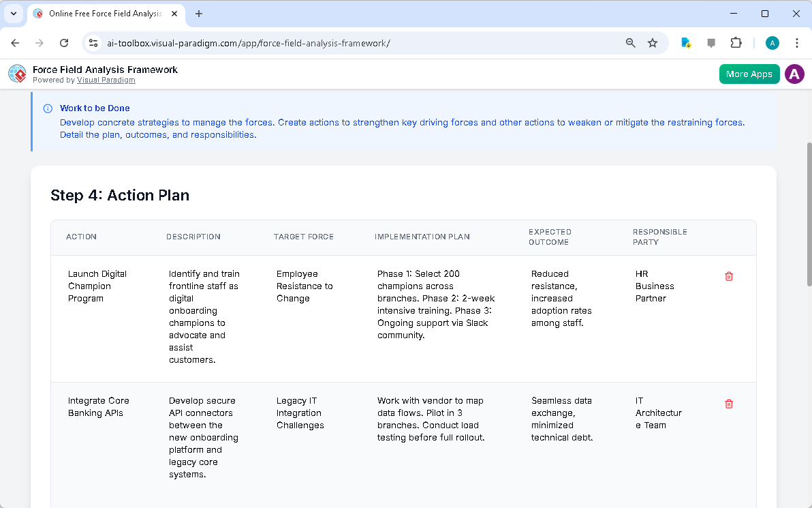The image size is (812, 508).
Task: Reload the page using the refresh icon
Action: 64,42
